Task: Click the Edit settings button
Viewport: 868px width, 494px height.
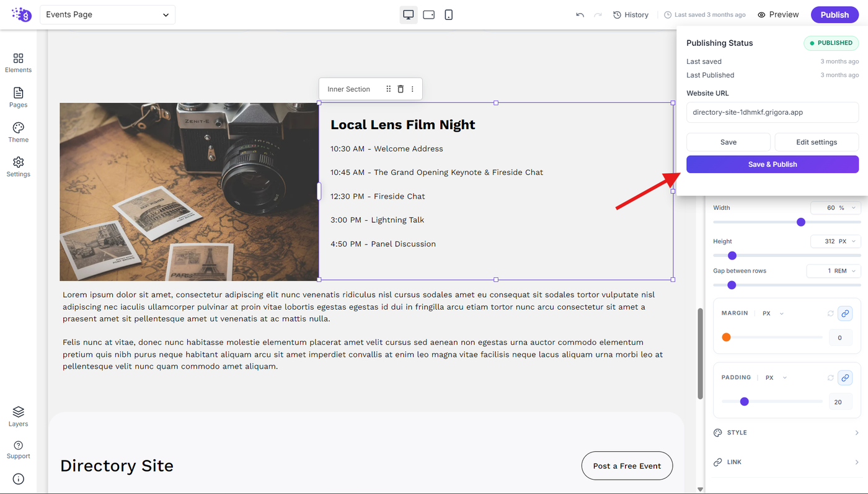Action: coord(817,142)
